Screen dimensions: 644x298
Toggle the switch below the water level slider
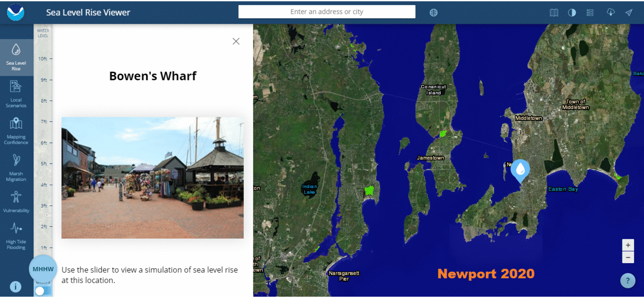[39, 291]
